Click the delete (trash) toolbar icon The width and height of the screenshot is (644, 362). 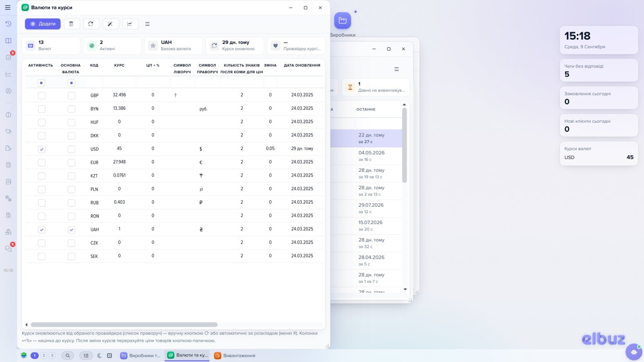pos(71,24)
